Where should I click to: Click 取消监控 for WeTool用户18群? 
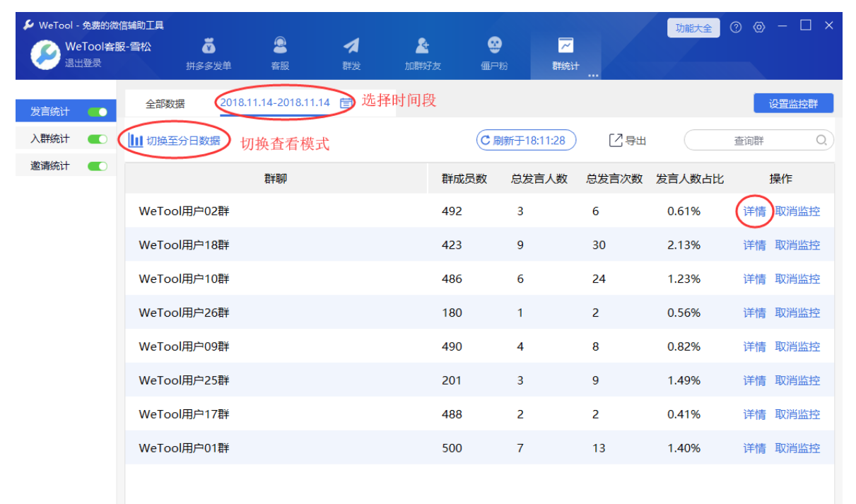[797, 245]
